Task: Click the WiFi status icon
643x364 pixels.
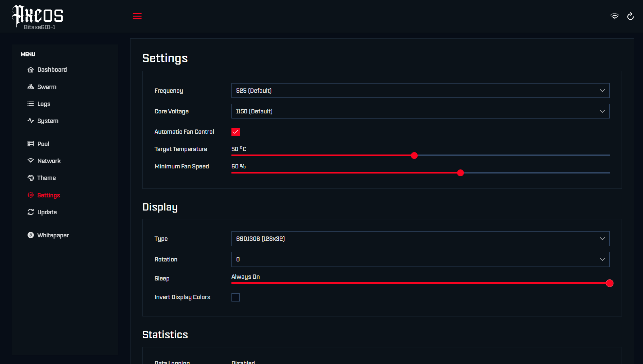Action: tap(614, 16)
